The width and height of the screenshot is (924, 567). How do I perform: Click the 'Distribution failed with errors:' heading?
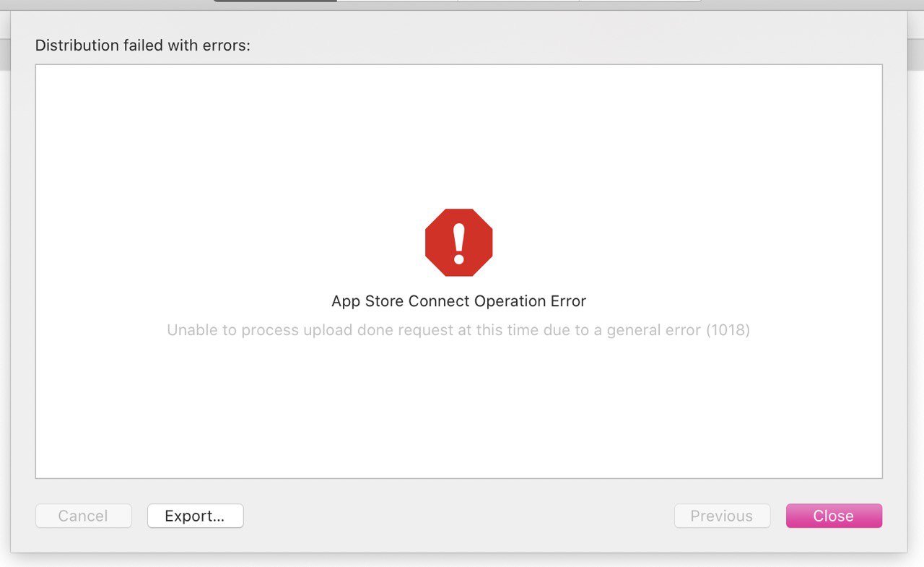click(143, 46)
